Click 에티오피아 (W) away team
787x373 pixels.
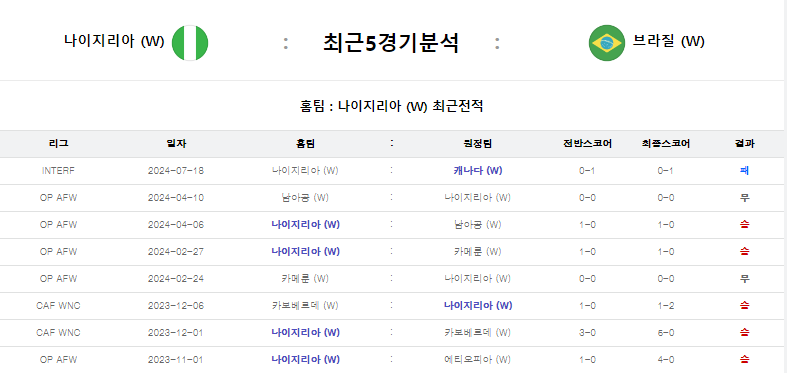click(478, 360)
